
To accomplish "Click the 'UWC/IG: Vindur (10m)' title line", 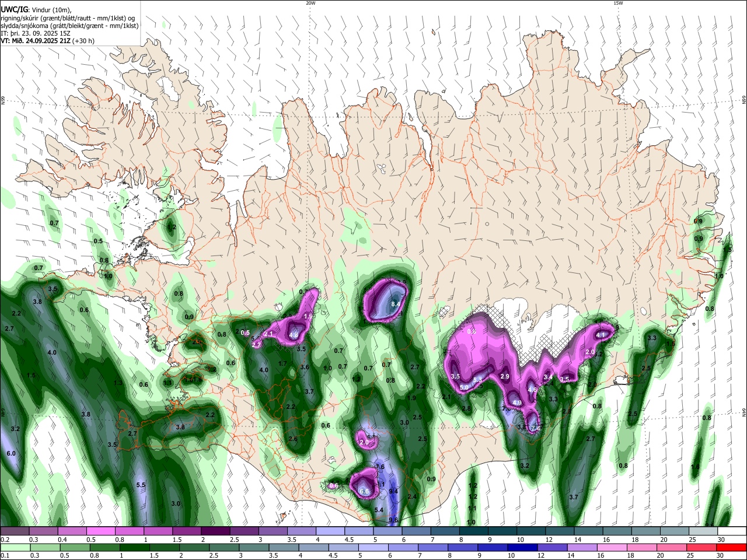I will [37, 10].
